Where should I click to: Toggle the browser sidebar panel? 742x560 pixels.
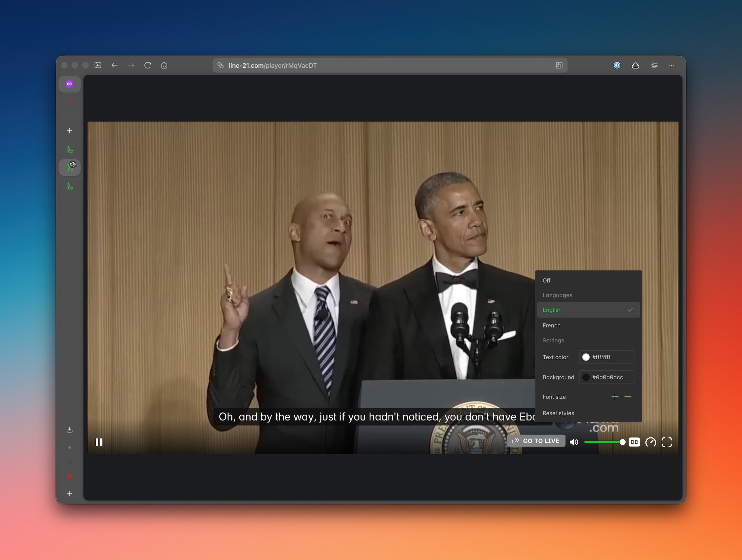point(98,65)
